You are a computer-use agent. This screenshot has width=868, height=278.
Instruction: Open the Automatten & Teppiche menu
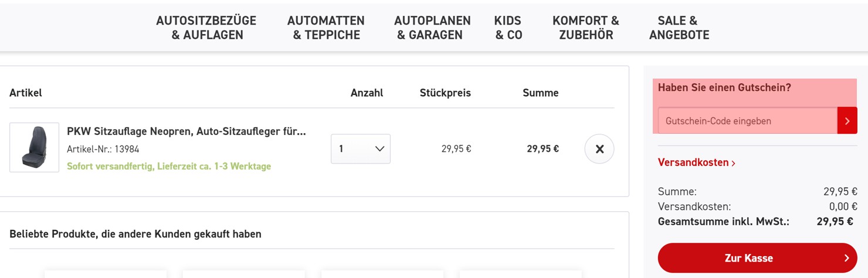325,28
